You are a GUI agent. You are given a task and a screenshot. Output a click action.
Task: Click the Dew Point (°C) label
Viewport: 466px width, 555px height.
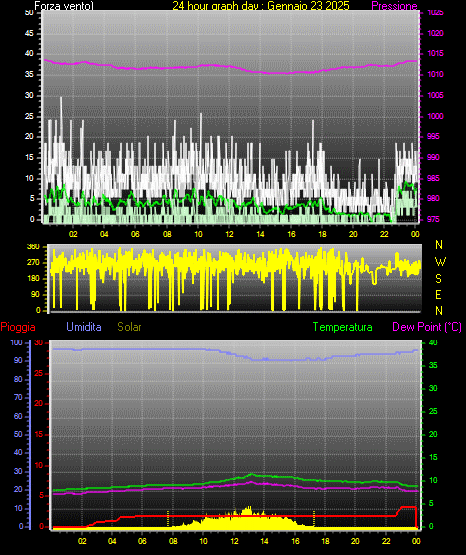coord(427,327)
